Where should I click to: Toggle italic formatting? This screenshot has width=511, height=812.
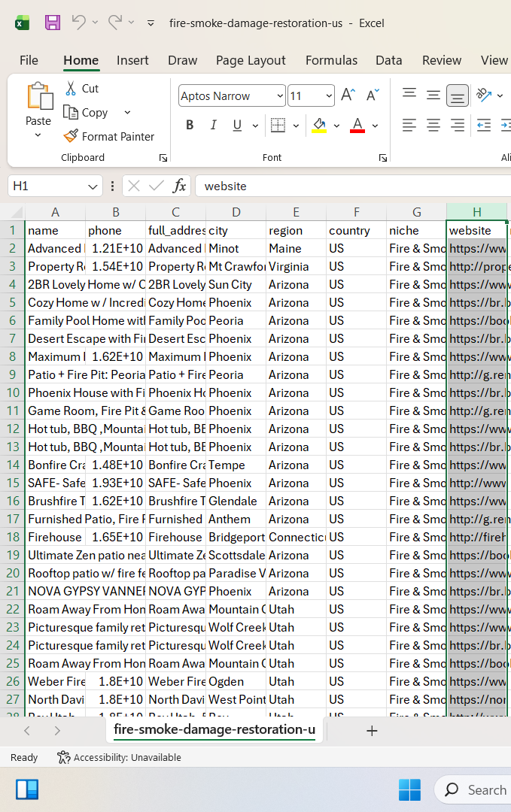(x=213, y=125)
